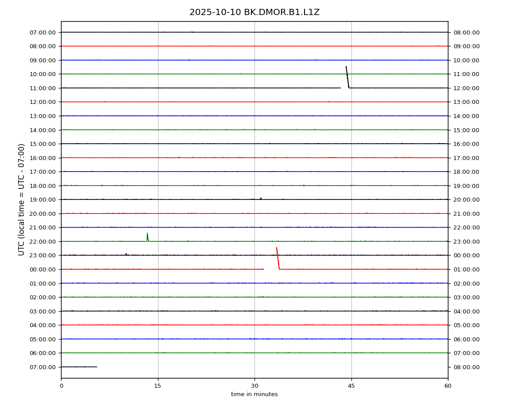Click the right axis label 23:00:00
509x420 pixels.
(x=466, y=241)
